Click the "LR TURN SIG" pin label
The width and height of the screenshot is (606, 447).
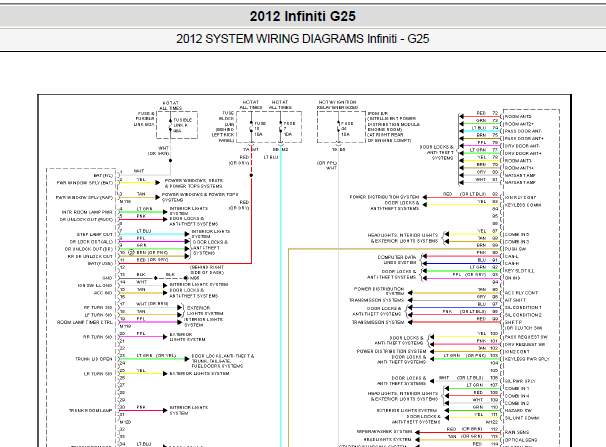(x=99, y=374)
